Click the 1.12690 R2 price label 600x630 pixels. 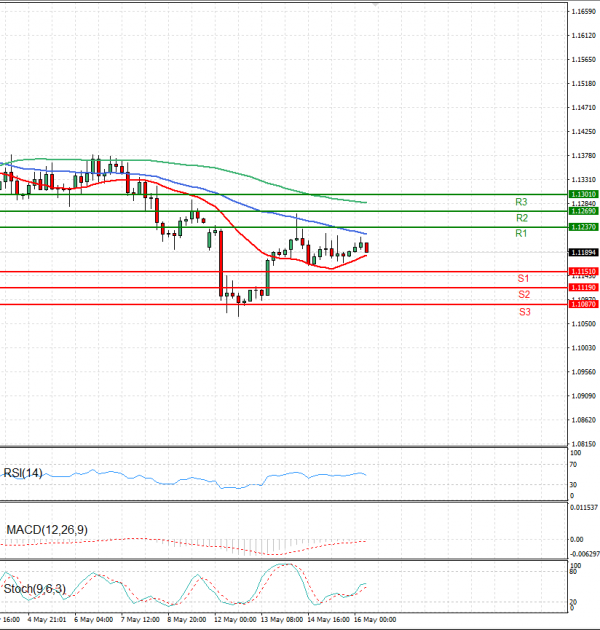(x=584, y=211)
